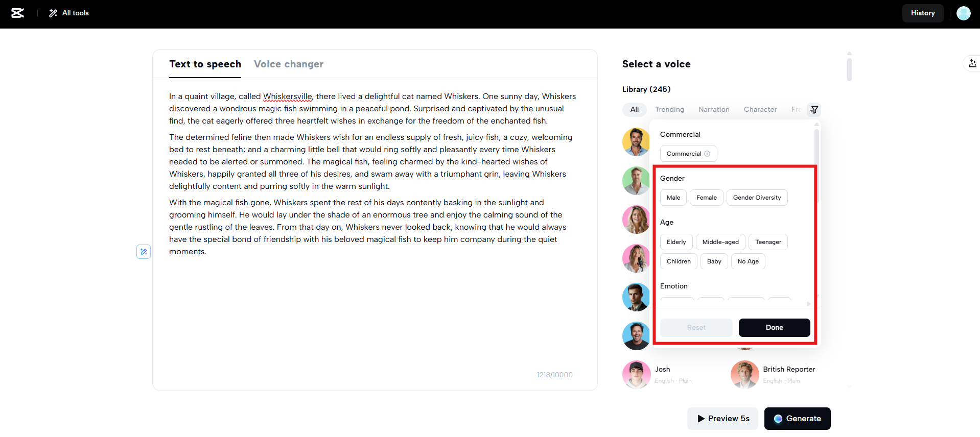Open the user profile avatar
Viewport: 980px width, 437px height.
(x=963, y=13)
